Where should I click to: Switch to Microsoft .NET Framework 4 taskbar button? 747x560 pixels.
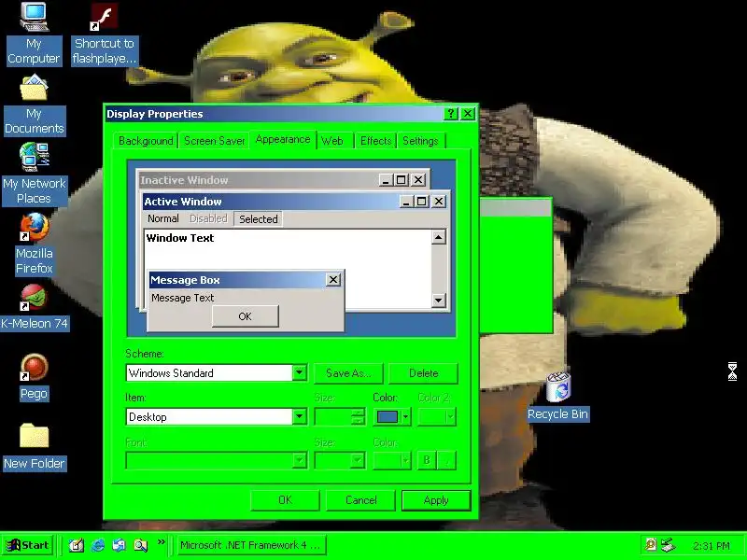(x=251, y=545)
